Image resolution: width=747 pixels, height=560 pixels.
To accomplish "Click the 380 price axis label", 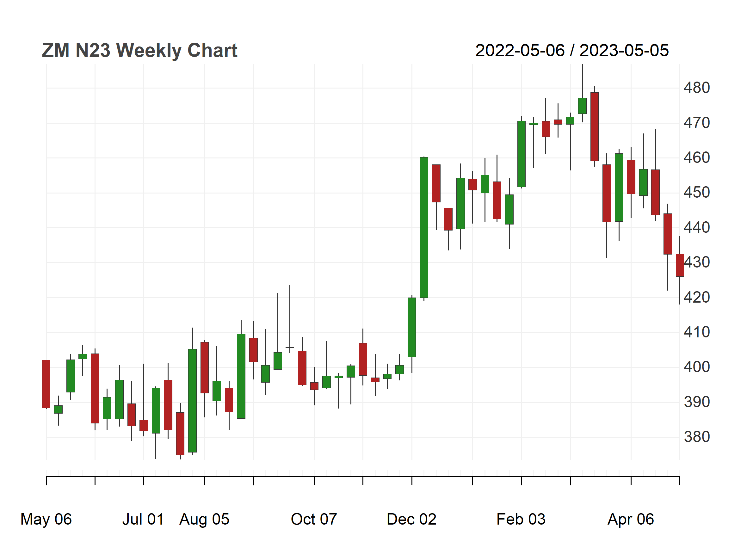I will [697, 437].
